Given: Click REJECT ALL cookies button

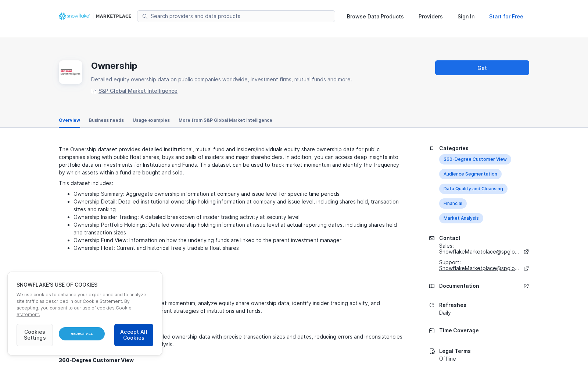Looking at the screenshot, I should tap(82, 334).
